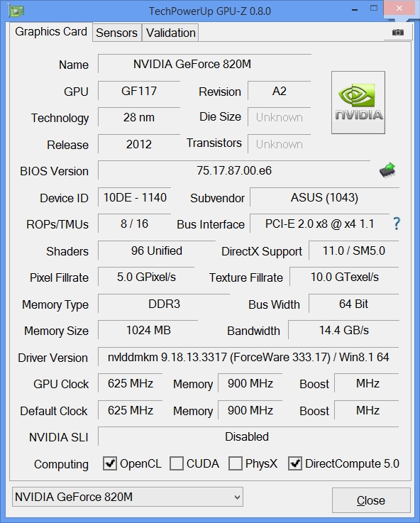
Task: Click the GPU-Z title bar app icon
Action: (x=16, y=11)
